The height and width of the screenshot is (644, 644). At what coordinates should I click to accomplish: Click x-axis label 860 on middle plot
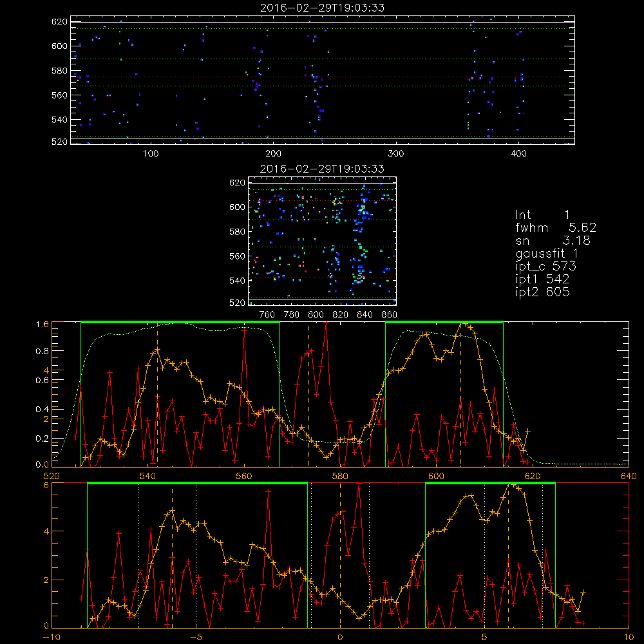click(x=390, y=315)
